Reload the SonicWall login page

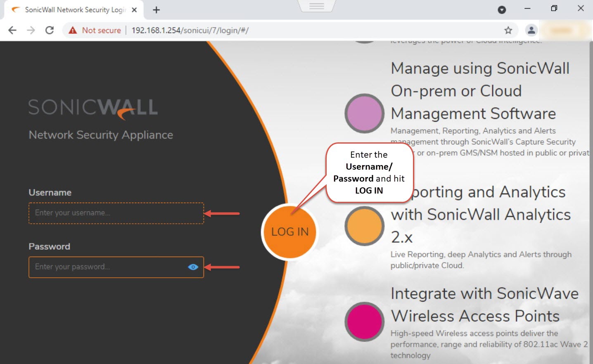point(50,30)
